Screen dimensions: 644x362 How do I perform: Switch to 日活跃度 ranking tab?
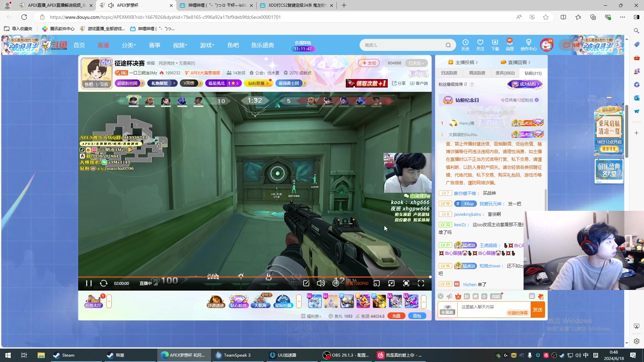click(449, 73)
